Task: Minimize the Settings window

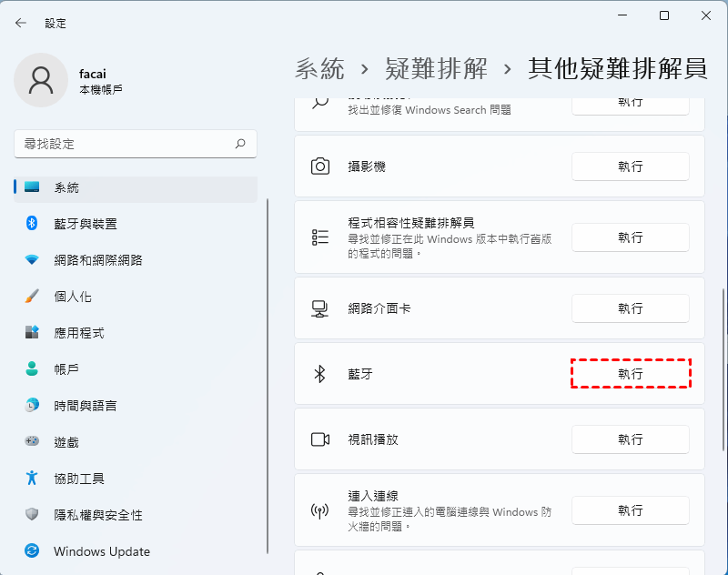Action: [x=622, y=15]
